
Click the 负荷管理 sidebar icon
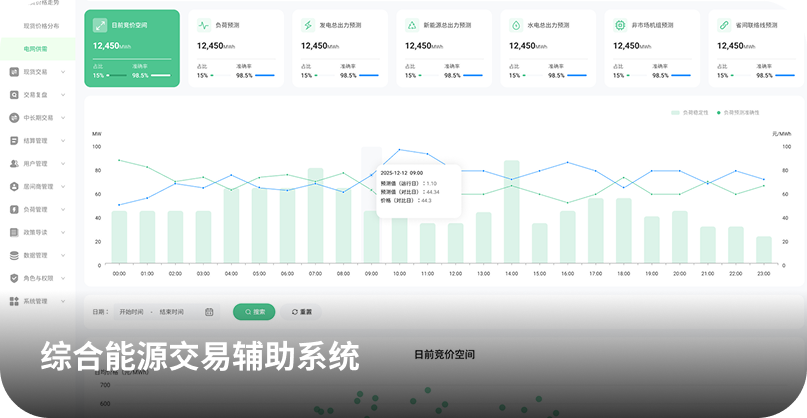coord(14,210)
